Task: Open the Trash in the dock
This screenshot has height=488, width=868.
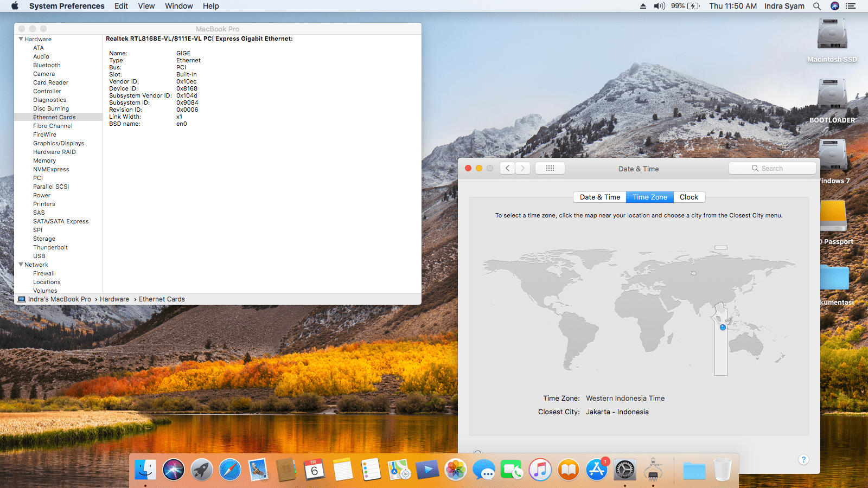Action: pyautogui.click(x=723, y=470)
